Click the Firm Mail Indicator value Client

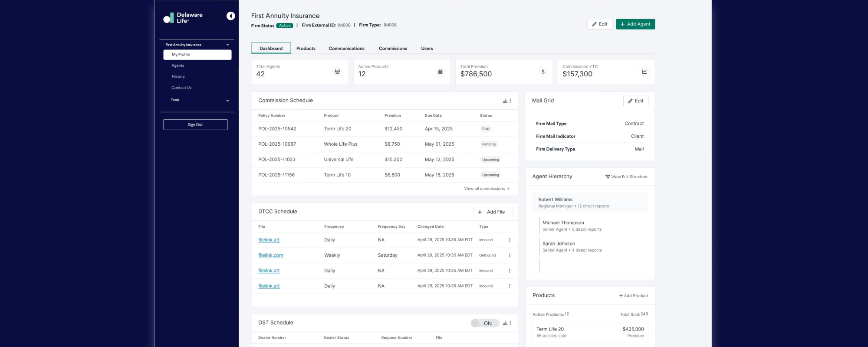coord(637,136)
